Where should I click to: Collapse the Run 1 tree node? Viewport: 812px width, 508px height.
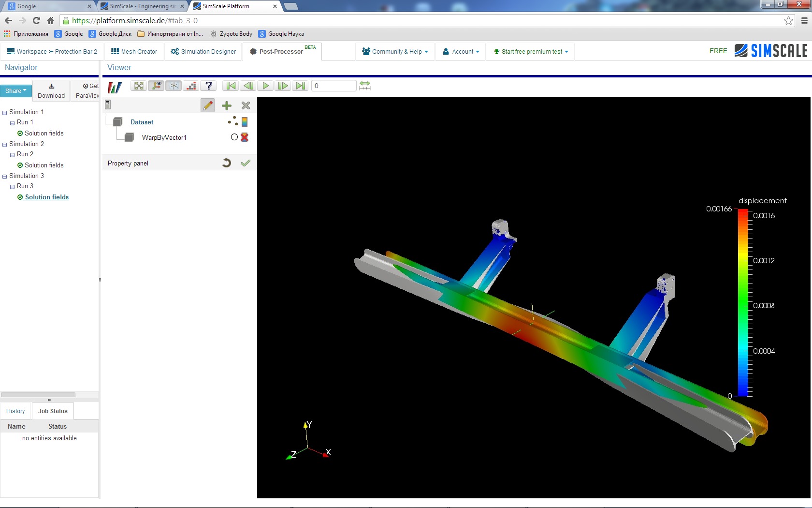(13, 123)
